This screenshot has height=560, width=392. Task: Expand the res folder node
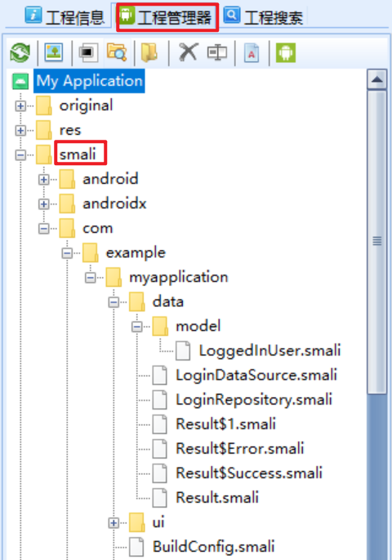(20, 131)
